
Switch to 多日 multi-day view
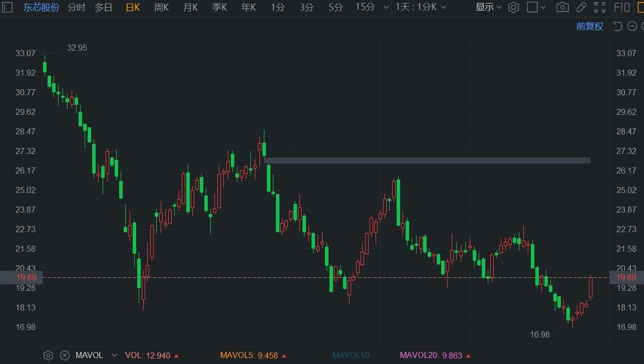click(x=104, y=7)
